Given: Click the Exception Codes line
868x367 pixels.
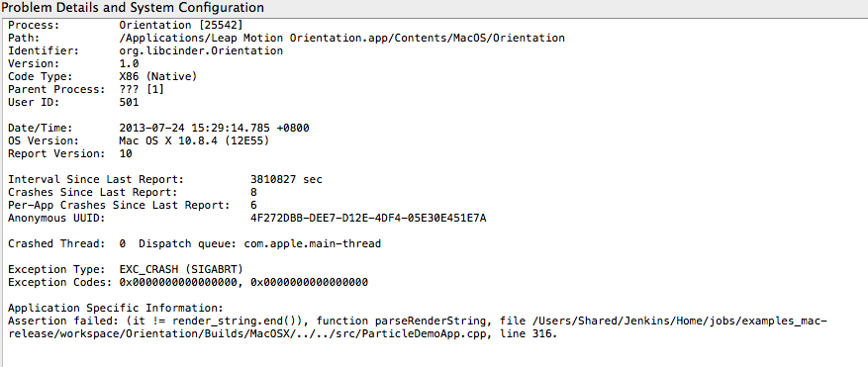Looking at the screenshot, I should click(x=188, y=282).
